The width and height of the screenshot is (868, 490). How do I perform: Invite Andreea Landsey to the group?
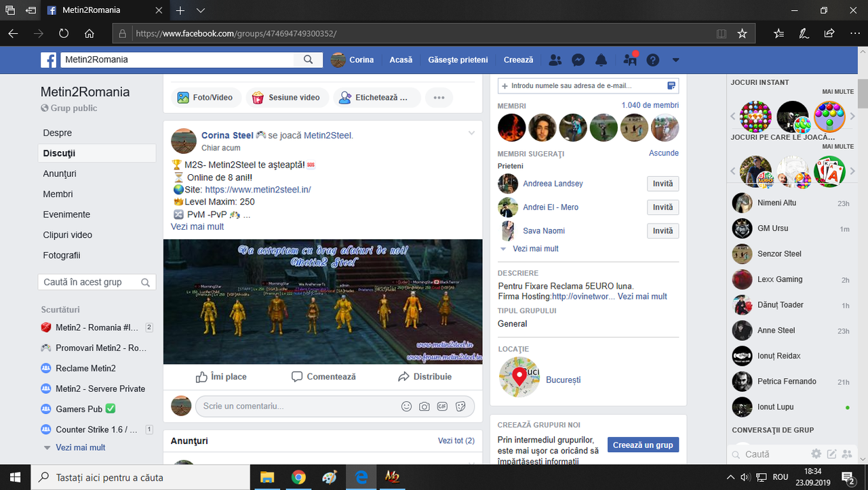[x=663, y=184]
